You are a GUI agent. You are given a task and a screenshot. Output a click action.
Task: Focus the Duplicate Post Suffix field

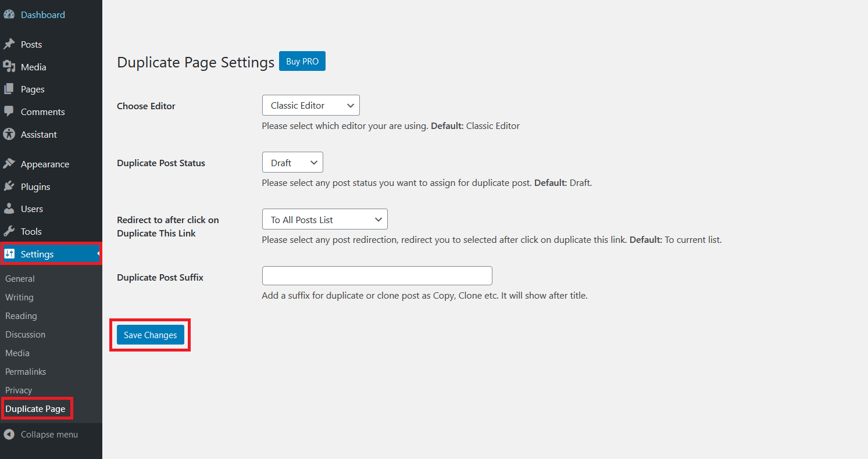tap(377, 275)
